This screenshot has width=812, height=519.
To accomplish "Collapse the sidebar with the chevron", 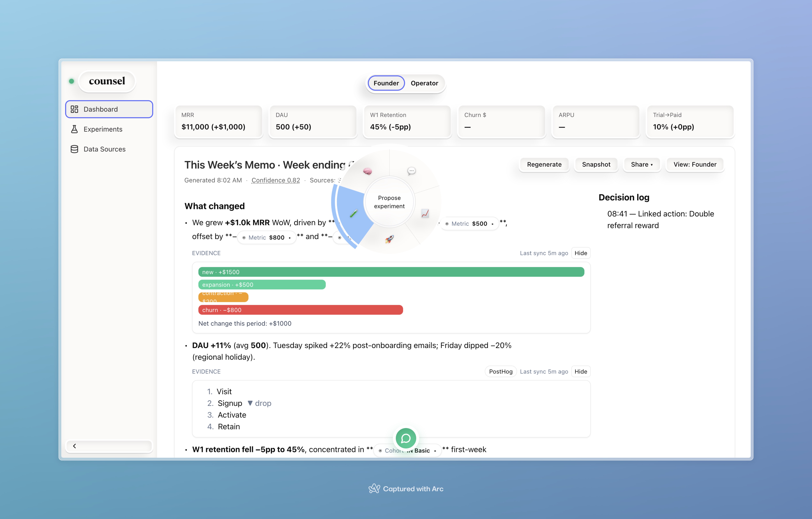I will [75, 446].
